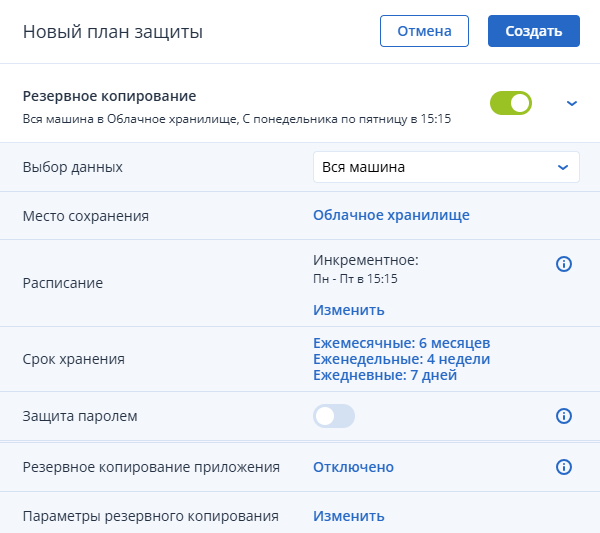This screenshot has height=533, width=600.
Task: Click Изменить for Параметры резервного копирования
Action: tap(349, 516)
